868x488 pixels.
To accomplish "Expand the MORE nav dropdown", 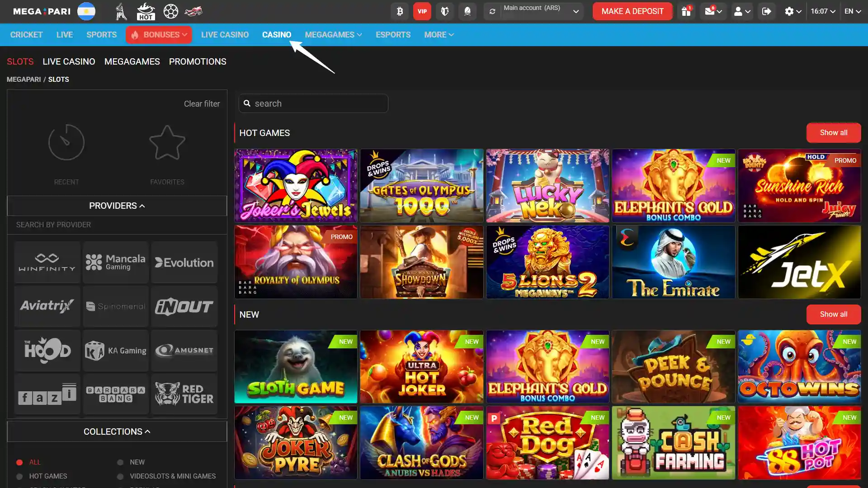I will (x=439, y=35).
